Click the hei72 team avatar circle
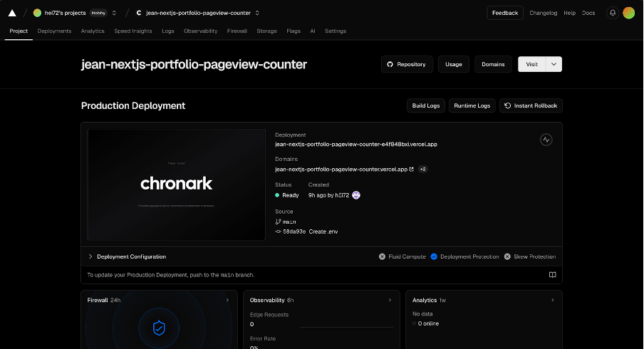Image resolution: width=644 pixels, height=349 pixels. pos(37,13)
